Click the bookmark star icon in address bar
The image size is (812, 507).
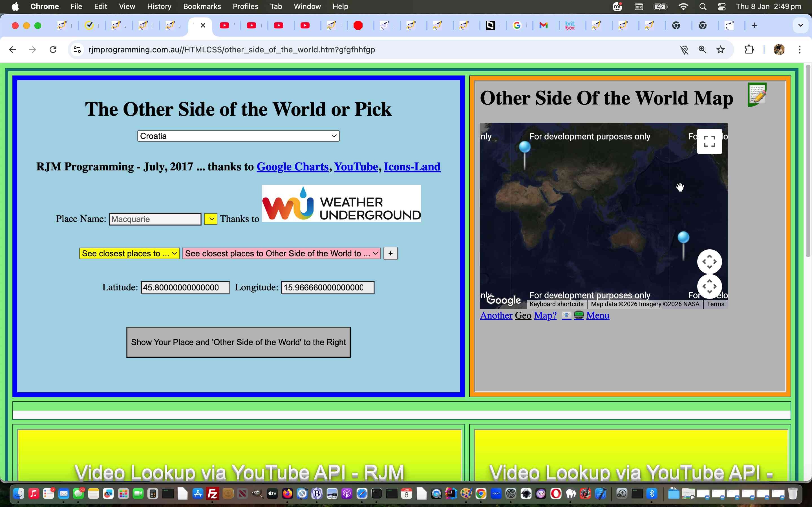(x=720, y=50)
